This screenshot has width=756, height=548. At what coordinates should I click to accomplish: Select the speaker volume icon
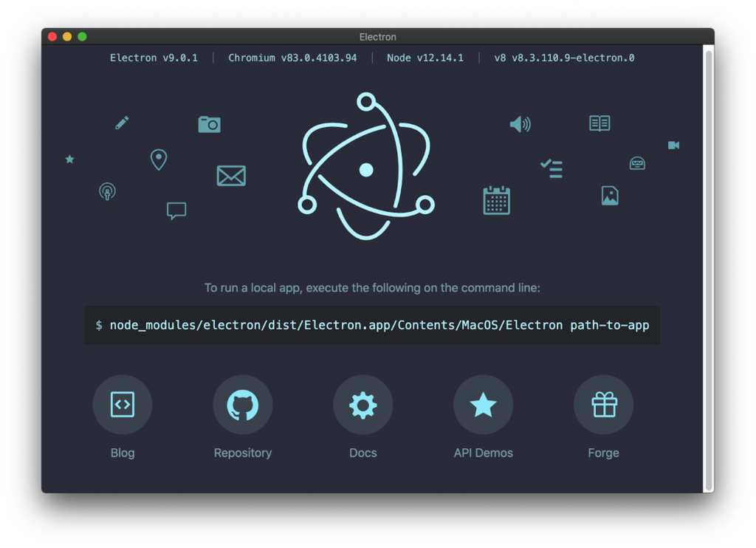pyautogui.click(x=519, y=124)
